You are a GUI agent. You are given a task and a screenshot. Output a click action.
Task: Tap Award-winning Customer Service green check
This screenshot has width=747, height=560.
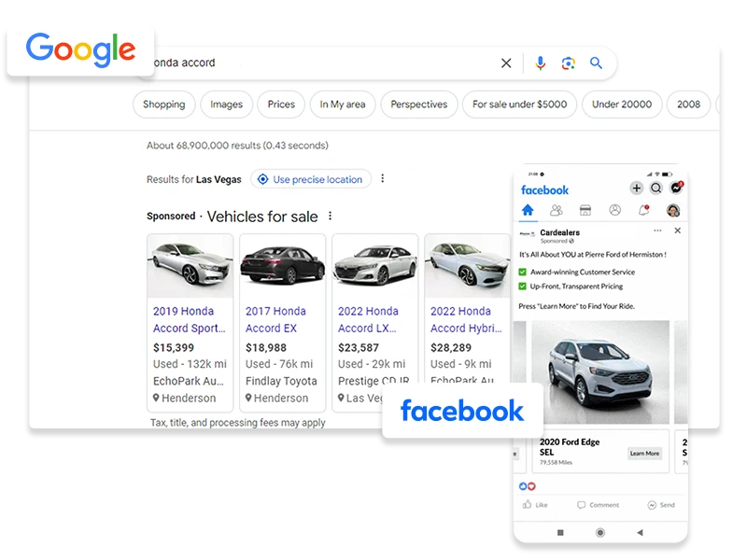click(522, 272)
